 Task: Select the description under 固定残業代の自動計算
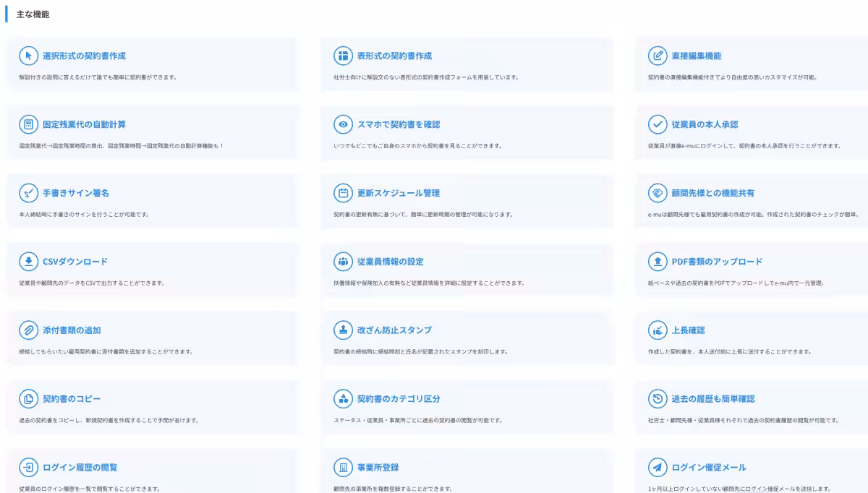(122, 146)
